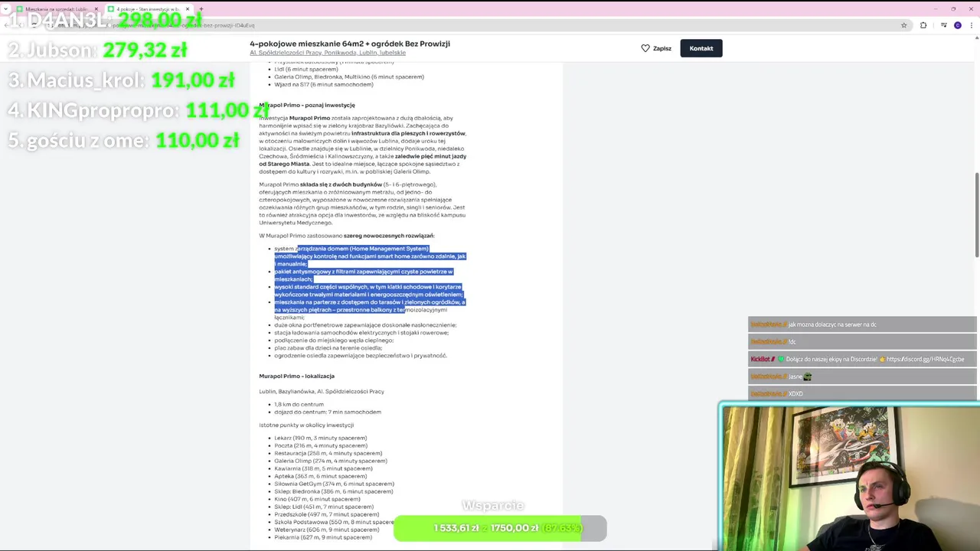The width and height of the screenshot is (980, 551).
Task: Expand the tab search dropdown arrow
Action: coord(6,9)
